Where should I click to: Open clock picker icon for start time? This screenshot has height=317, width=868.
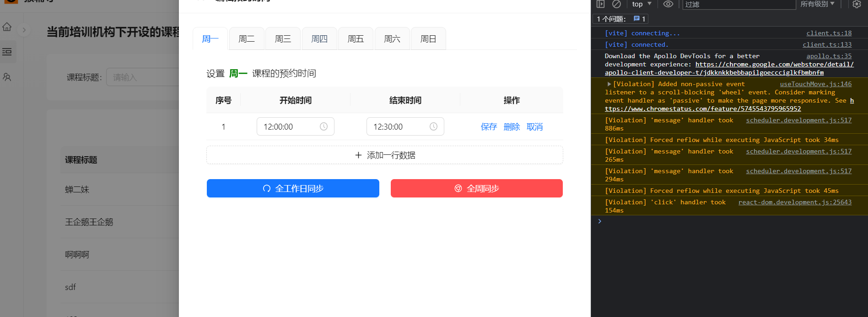point(323,126)
